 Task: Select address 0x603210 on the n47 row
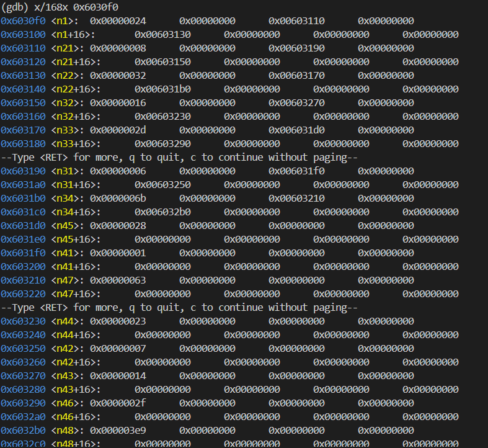[x=23, y=280]
